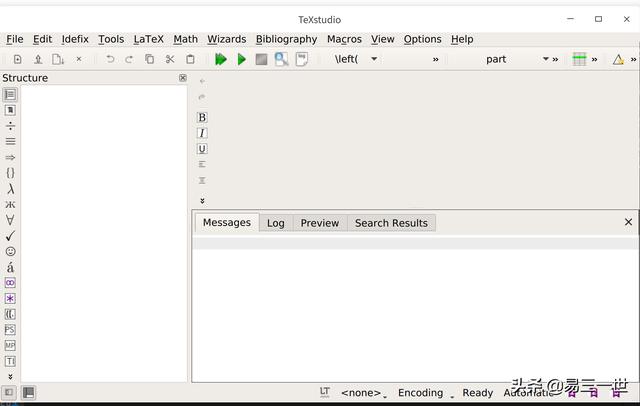Toggle side panel visibility in status bar

coord(9,393)
